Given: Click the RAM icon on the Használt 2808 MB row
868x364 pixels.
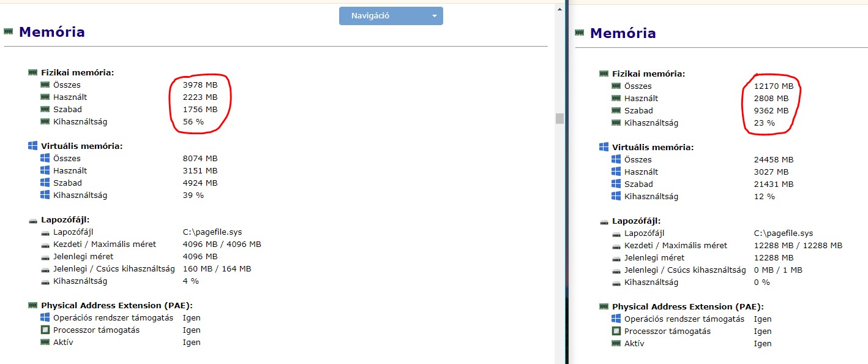Looking at the screenshot, I should point(616,98).
